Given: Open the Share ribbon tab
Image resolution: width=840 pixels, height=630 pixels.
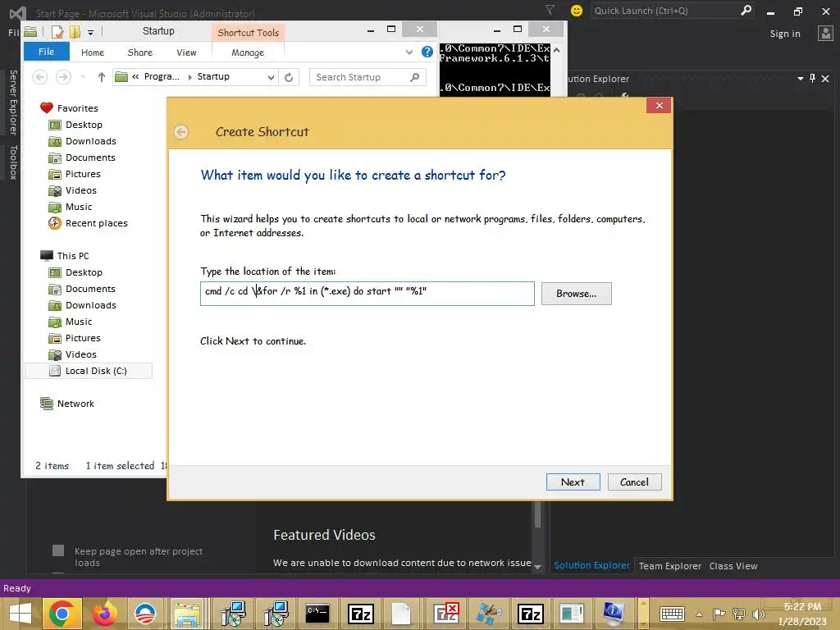Looking at the screenshot, I should pos(139,52).
